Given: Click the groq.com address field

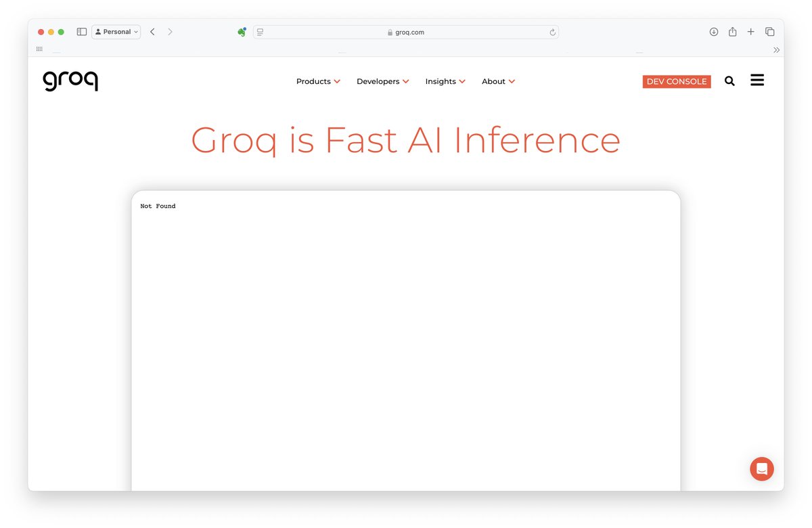Looking at the screenshot, I should tap(406, 32).
